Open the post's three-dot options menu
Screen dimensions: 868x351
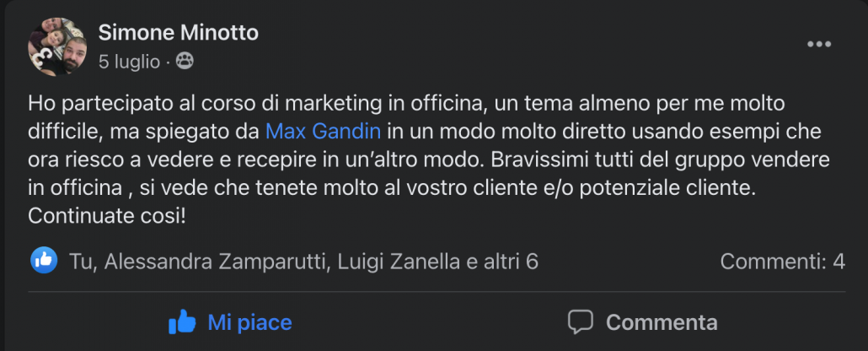point(818,45)
